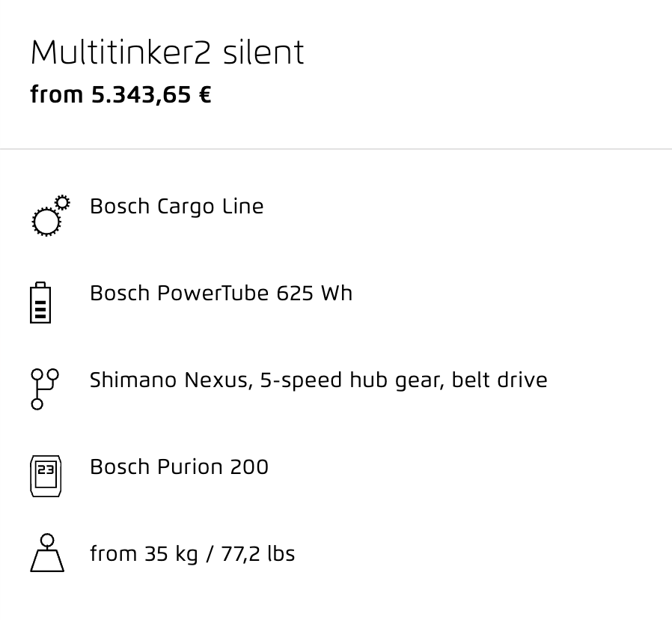Click the small gear in motor icon

(x=63, y=202)
